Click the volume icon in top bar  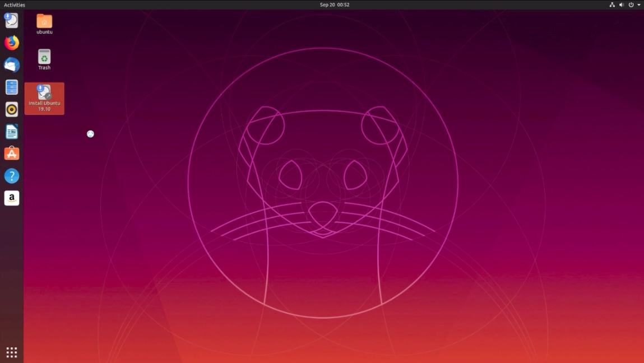[x=622, y=5]
